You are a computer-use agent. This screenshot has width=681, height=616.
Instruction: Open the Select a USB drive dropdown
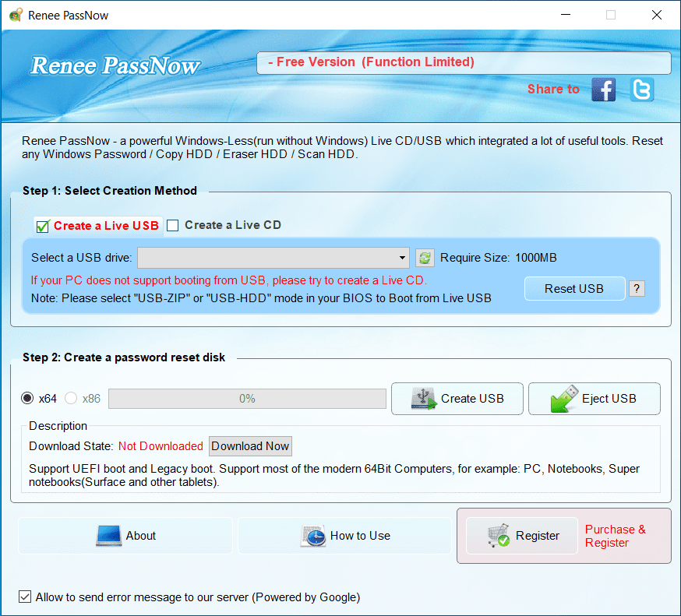(273, 258)
